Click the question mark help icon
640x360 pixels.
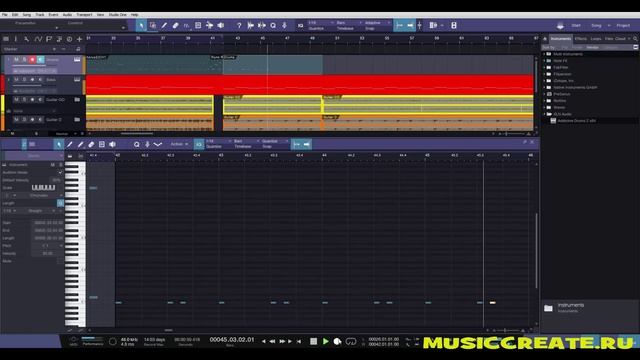[x=239, y=25]
